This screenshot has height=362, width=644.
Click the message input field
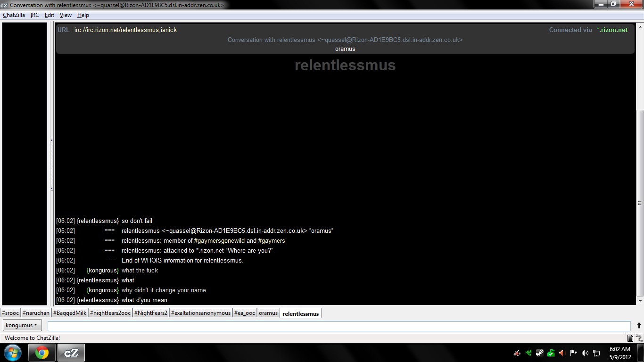click(339, 326)
